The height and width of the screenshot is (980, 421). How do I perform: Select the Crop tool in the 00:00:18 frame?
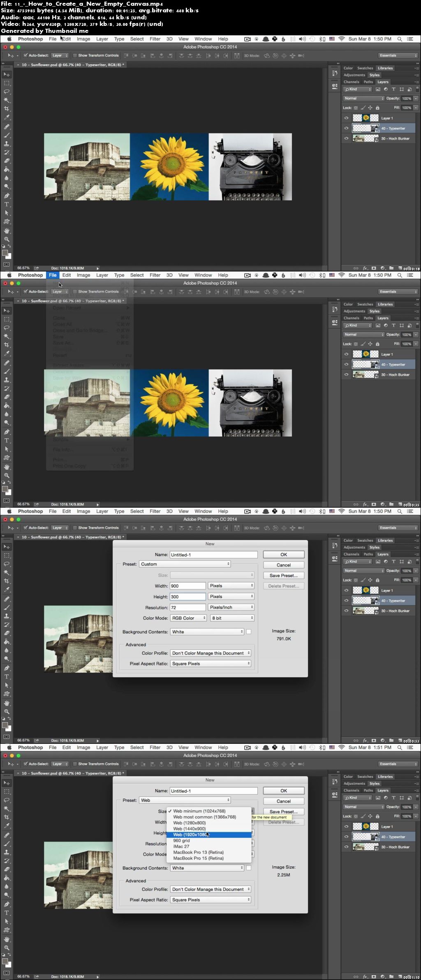(x=7, y=109)
